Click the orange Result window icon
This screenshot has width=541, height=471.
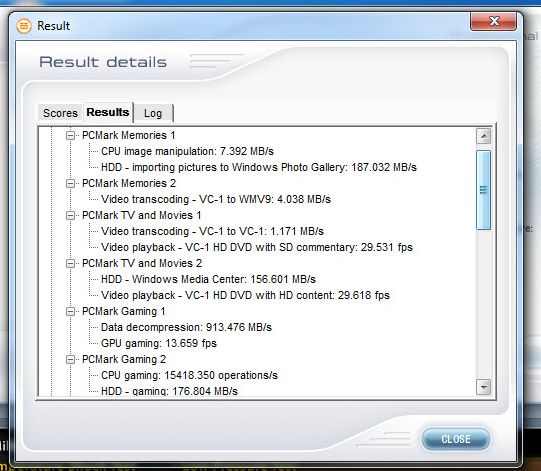[24, 26]
